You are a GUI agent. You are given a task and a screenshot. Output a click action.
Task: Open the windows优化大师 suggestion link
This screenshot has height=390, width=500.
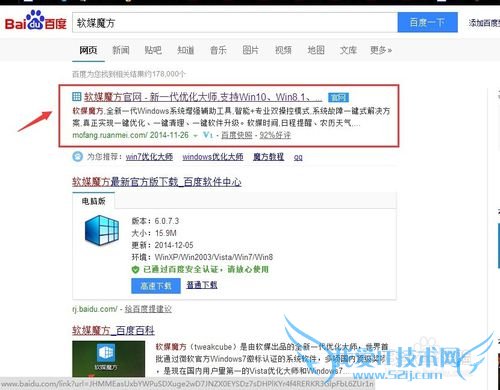213,157
